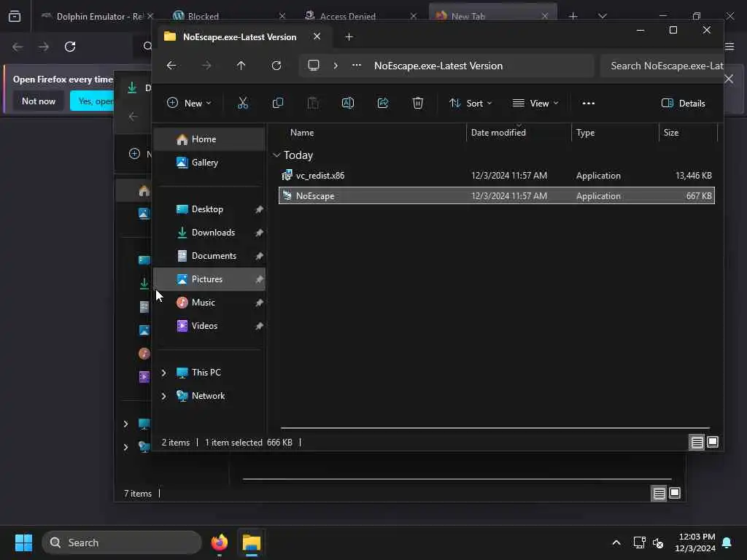Select Home in navigation pane
The image size is (747, 560).
pos(209,139)
